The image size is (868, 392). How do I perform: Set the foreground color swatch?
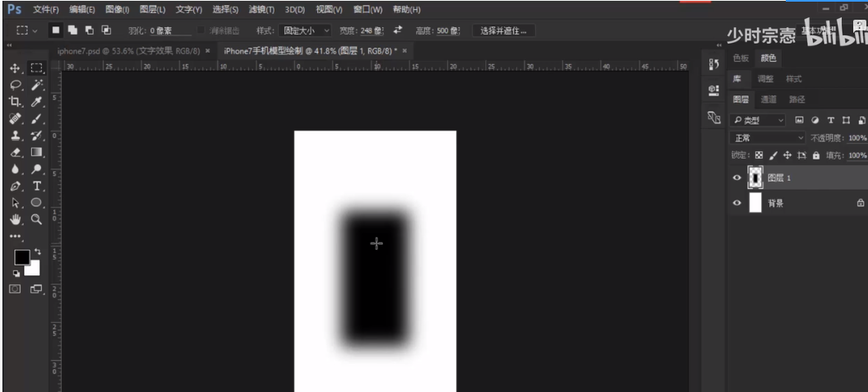point(21,257)
